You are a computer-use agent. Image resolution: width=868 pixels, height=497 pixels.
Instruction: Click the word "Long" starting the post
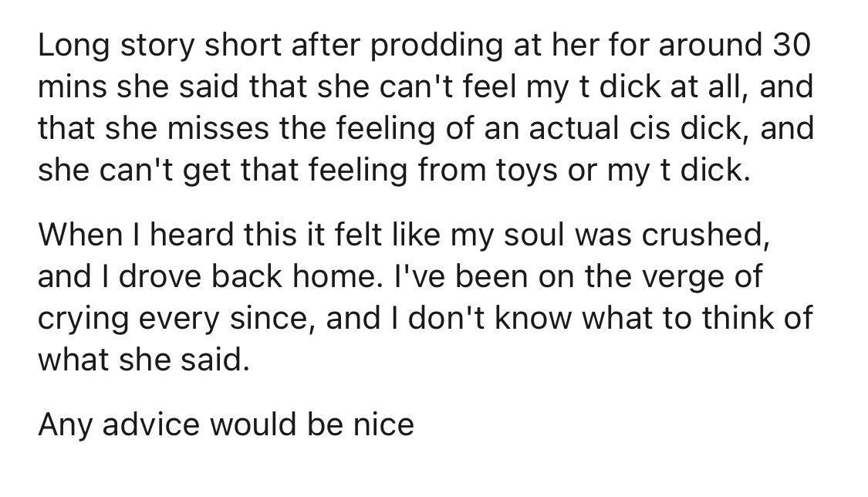tap(73, 46)
